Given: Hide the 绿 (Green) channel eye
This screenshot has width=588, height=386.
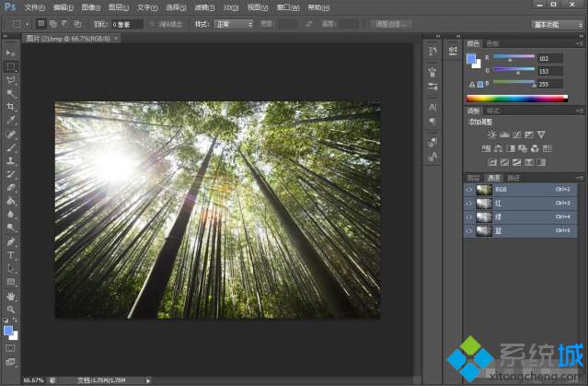Looking at the screenshot, I should [468, 217].
